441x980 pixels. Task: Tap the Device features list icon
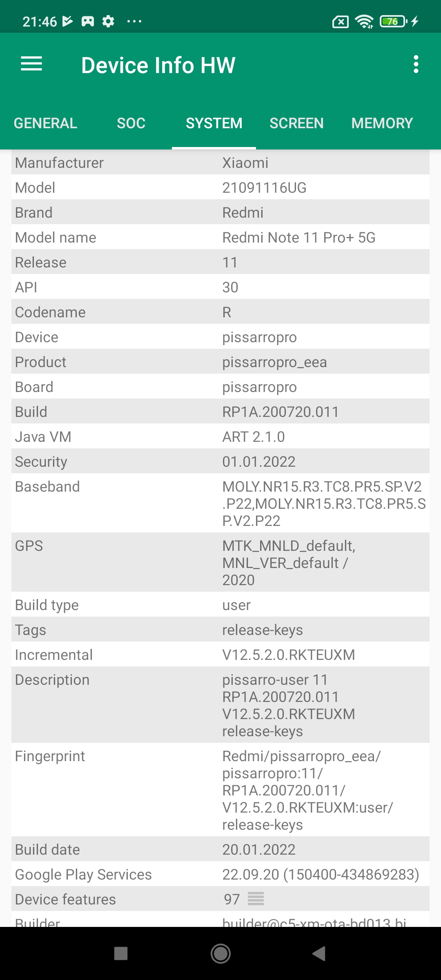(256, 899)
